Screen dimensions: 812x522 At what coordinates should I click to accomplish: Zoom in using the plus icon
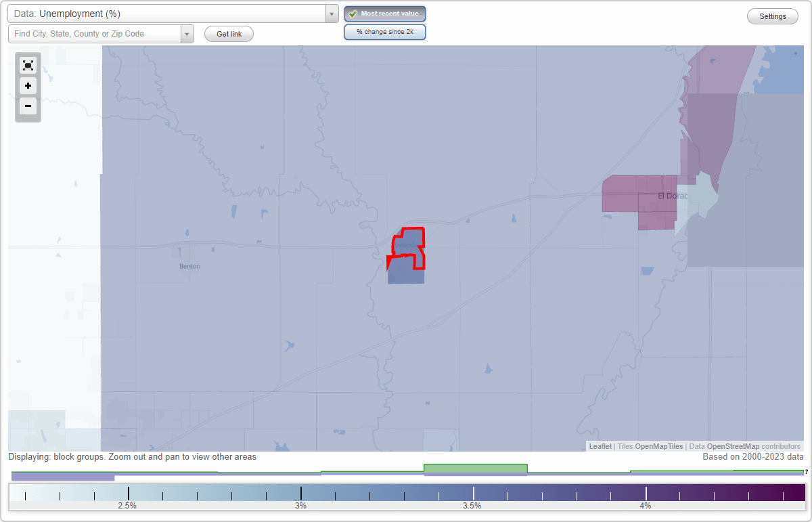(28, 85)
